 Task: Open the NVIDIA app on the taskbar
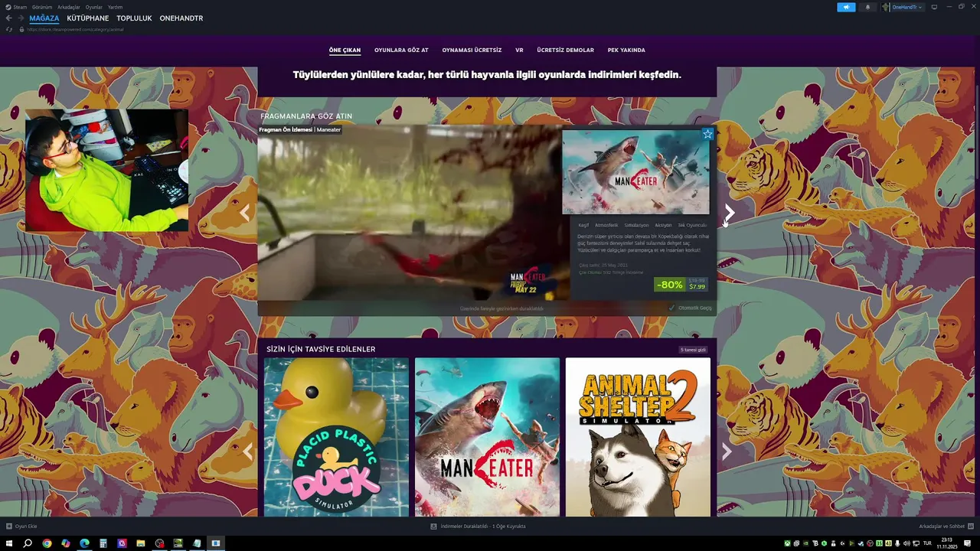pyautogui.click(x=178, y=543)
